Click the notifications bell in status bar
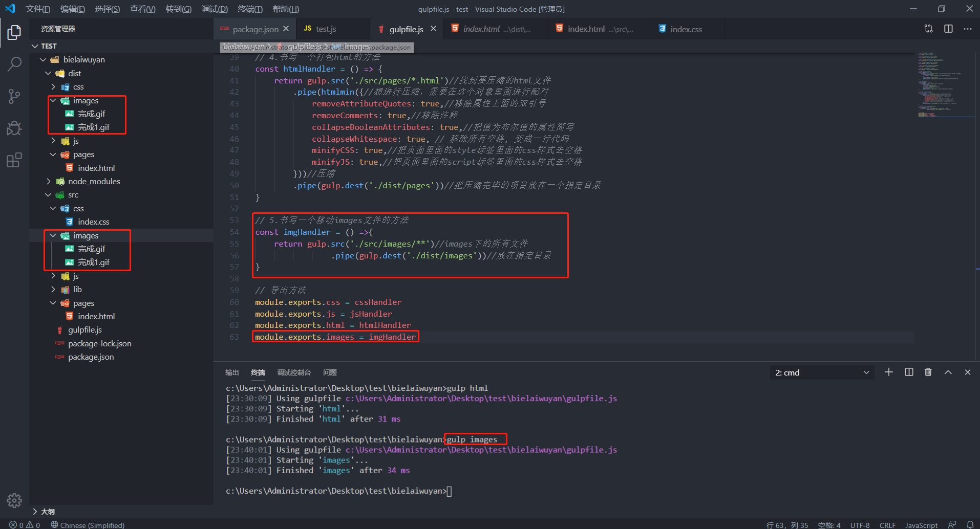The width and height of the screenshot is (980, 529). click(x=970, y=525)
